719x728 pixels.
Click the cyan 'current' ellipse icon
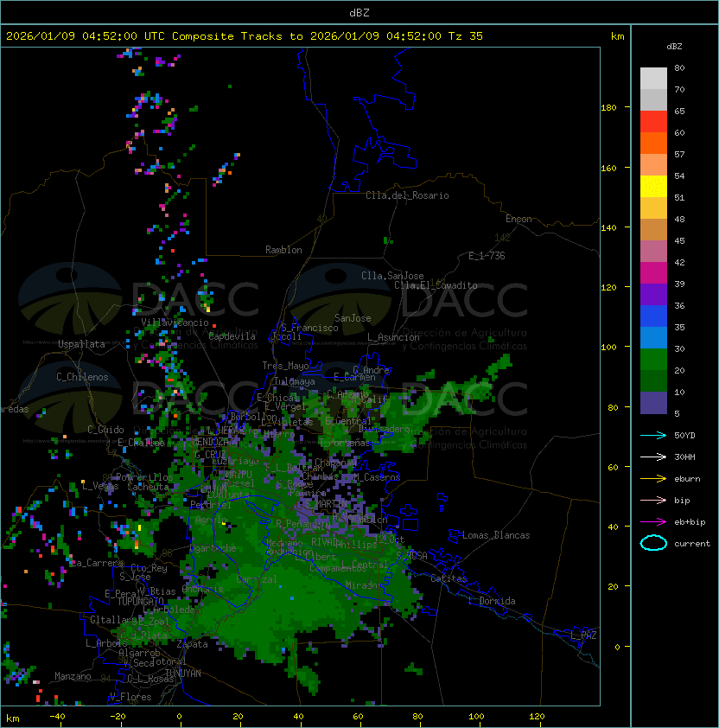(653, 543)
